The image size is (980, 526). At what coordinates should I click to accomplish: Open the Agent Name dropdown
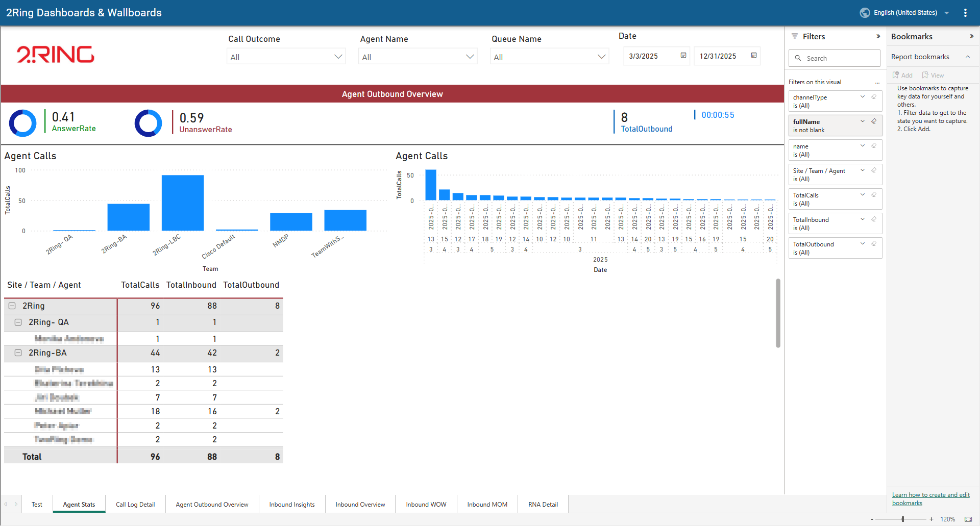(418, 57)
